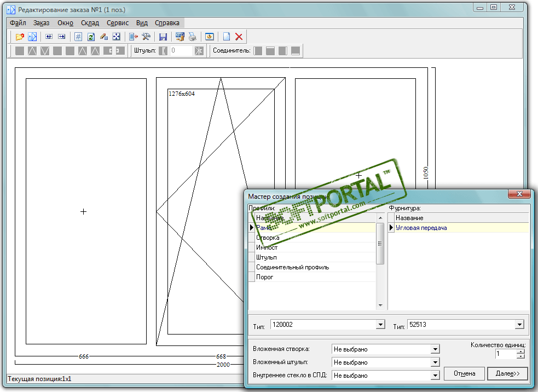This screenshot has width=538, height=392.
Task: Click the hash grid toolbar icon
Action: click(78, 37)
